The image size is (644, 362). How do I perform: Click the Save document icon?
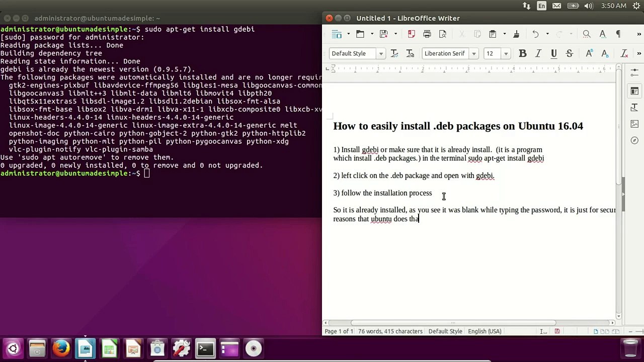[x=384, y=34]
